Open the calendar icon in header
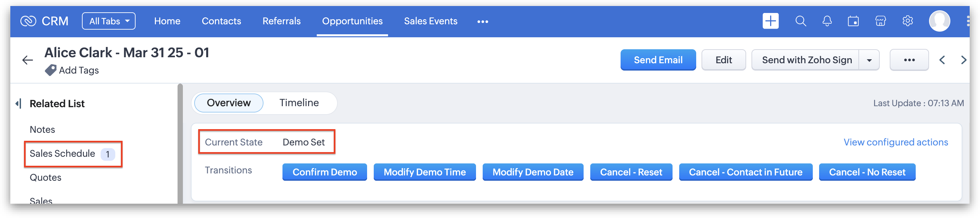The height and width of the screenshot is (218, 980). (x=853, y=21)
